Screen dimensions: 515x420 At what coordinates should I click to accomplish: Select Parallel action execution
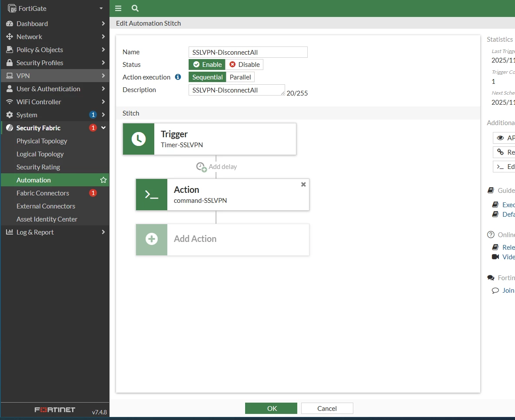click(x=240, y=77)
